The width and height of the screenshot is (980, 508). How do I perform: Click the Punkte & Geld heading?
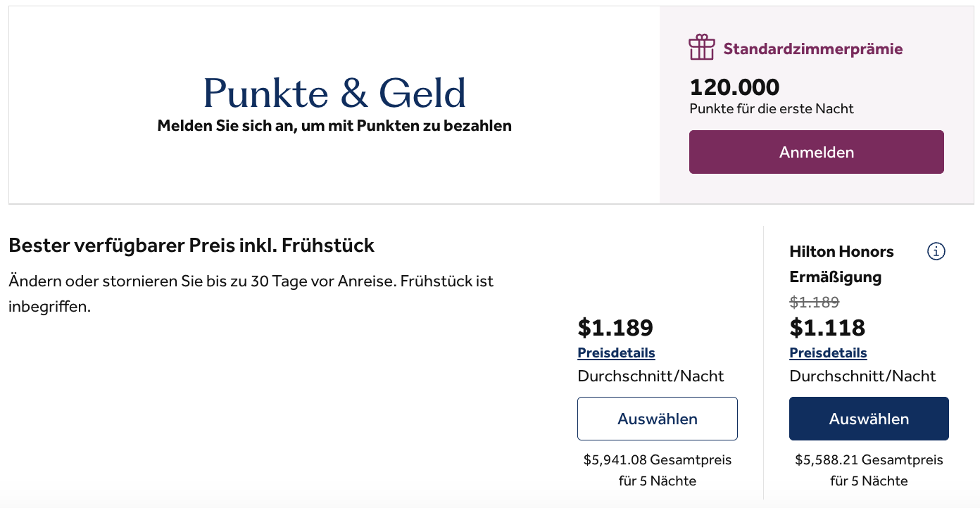[x=334, y=93]
